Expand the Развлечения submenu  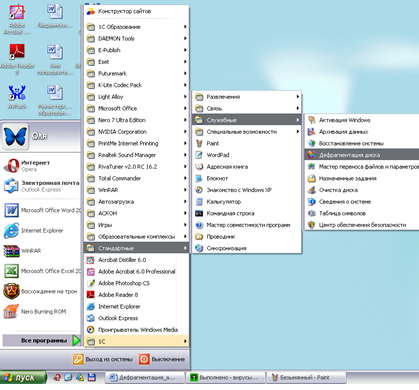(x=247, y=97)
